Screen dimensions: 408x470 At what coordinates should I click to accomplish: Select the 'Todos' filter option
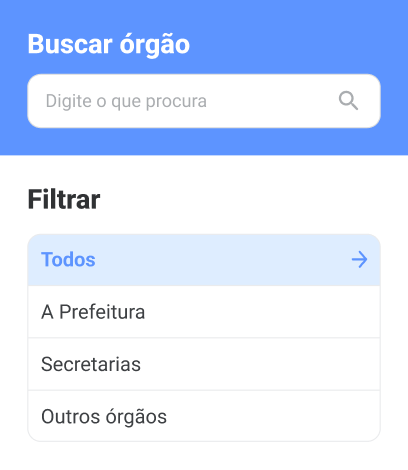pyautogui.click(x=204, y=260)
